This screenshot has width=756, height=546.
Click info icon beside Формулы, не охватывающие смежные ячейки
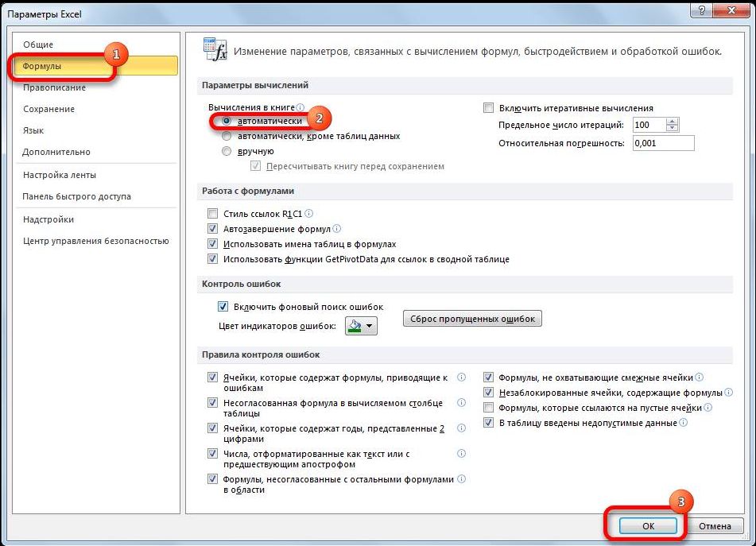(x=699, y=378)
